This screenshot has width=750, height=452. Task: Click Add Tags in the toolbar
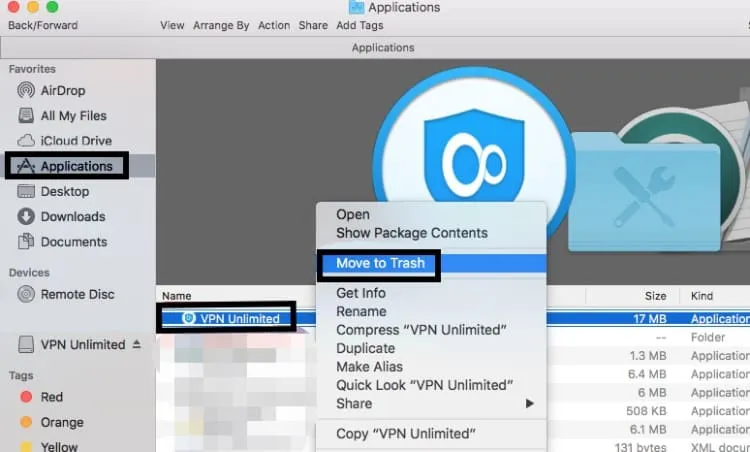point(360,25)
